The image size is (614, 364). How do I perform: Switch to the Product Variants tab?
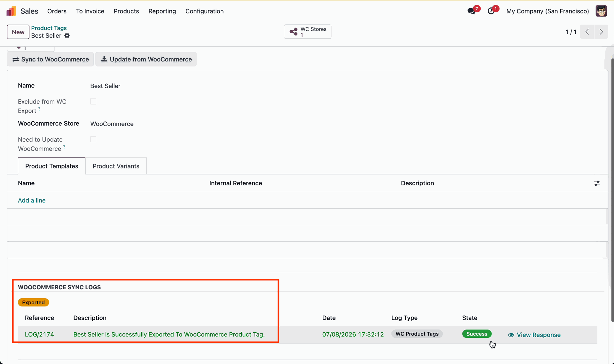pos(116,166)
